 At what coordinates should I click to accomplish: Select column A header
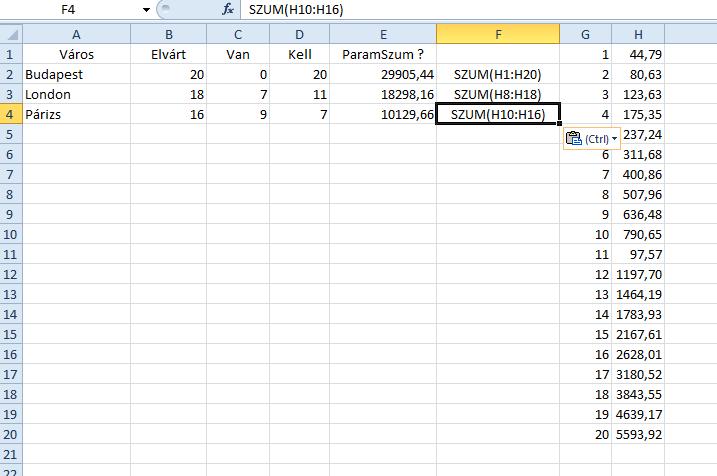[76, 34]
